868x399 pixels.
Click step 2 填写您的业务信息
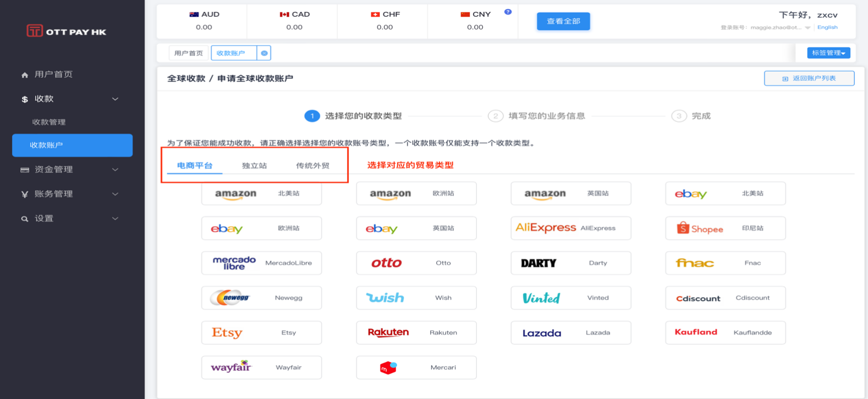coord(536,116)
